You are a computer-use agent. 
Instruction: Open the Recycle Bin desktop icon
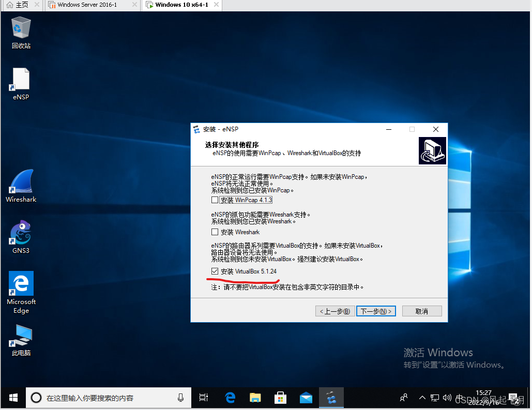[21, 33]
